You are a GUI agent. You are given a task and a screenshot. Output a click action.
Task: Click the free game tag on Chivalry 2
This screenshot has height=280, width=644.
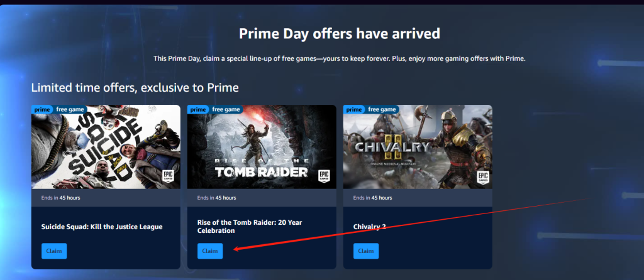tap(382, 109)
